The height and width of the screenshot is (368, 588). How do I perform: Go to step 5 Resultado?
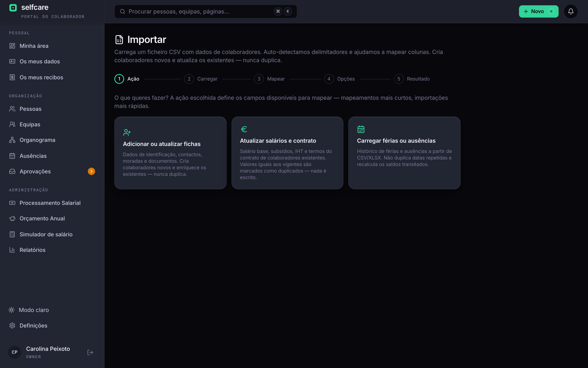pyautogui.click(x=412, y=79)
